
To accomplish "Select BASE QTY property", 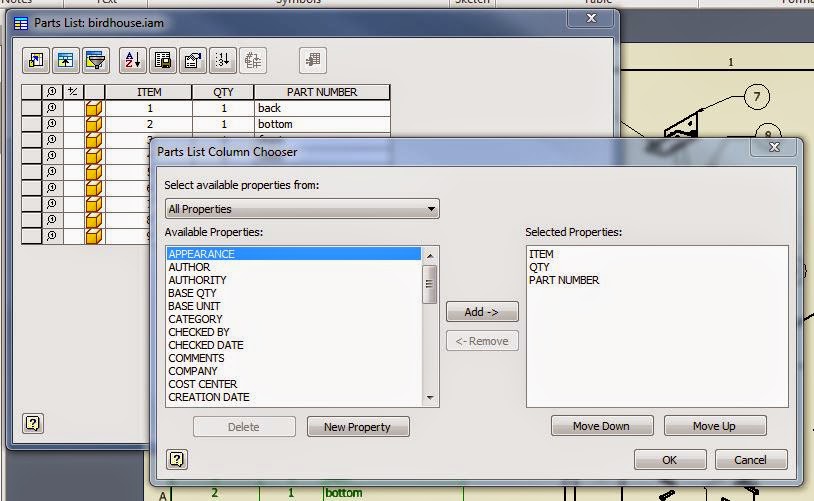I will coord(294,293).
